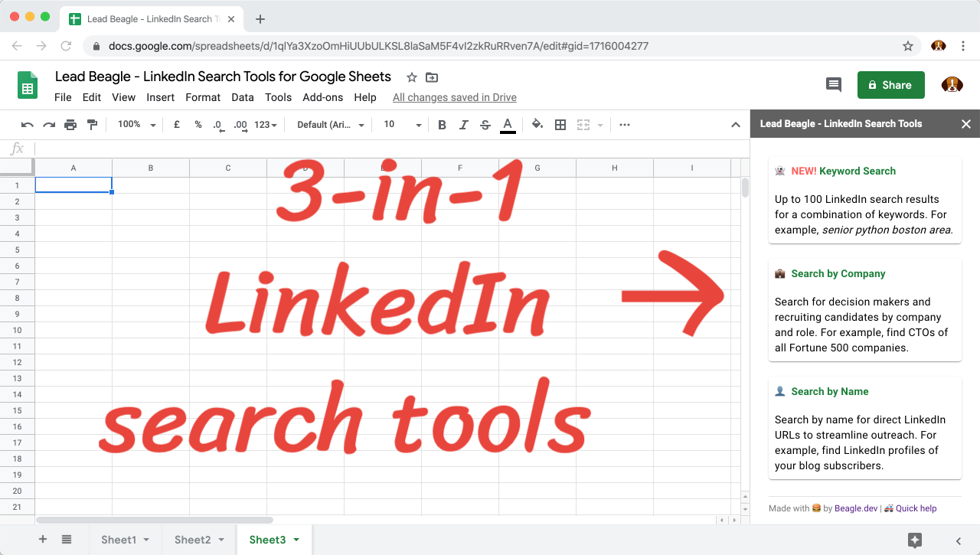Bookmark this page in Chrome

(x=908, y=46)
